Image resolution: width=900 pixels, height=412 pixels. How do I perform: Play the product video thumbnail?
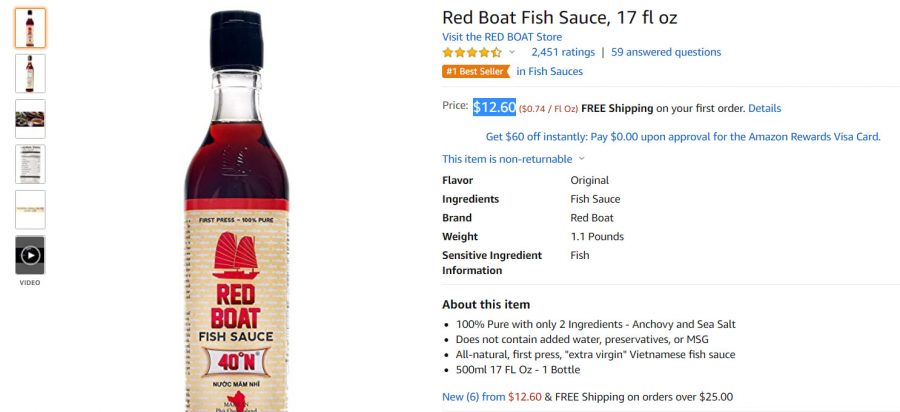pyautogui.click(x=30, y=255)
